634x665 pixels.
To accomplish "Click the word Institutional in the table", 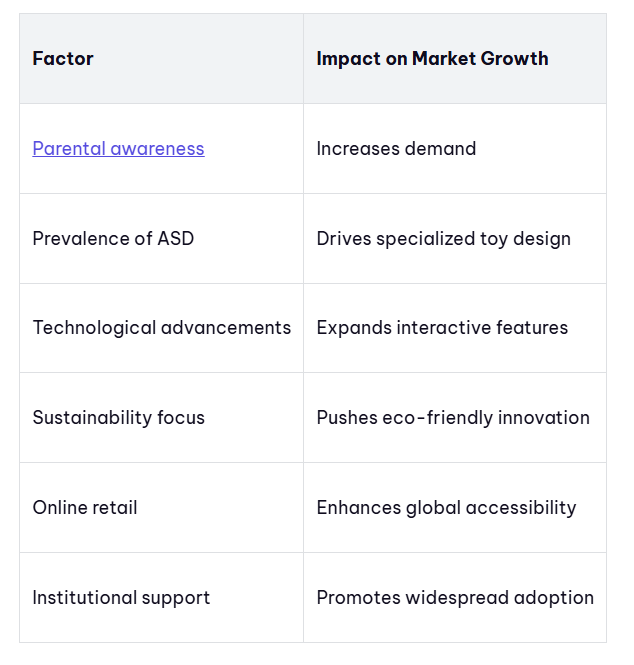I will [84, 598].
